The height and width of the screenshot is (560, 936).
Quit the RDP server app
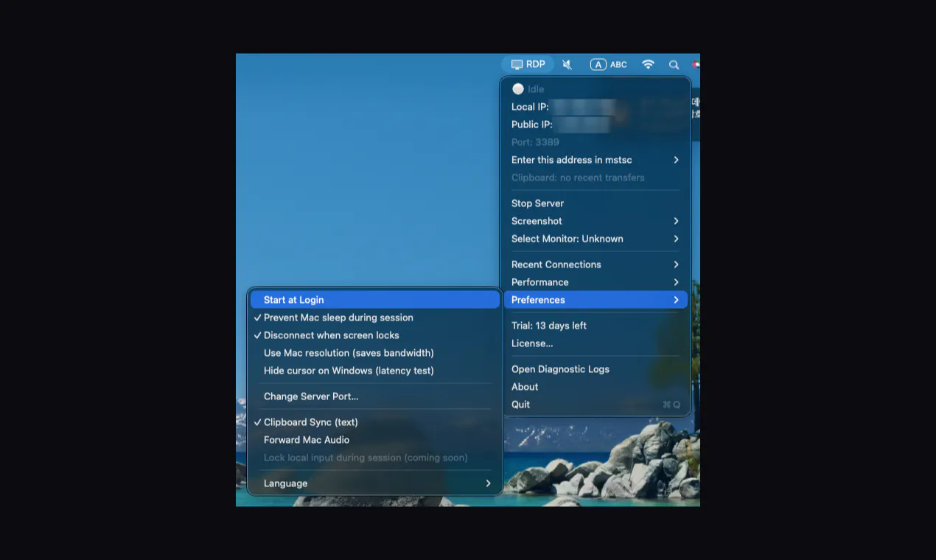point(596,405)
